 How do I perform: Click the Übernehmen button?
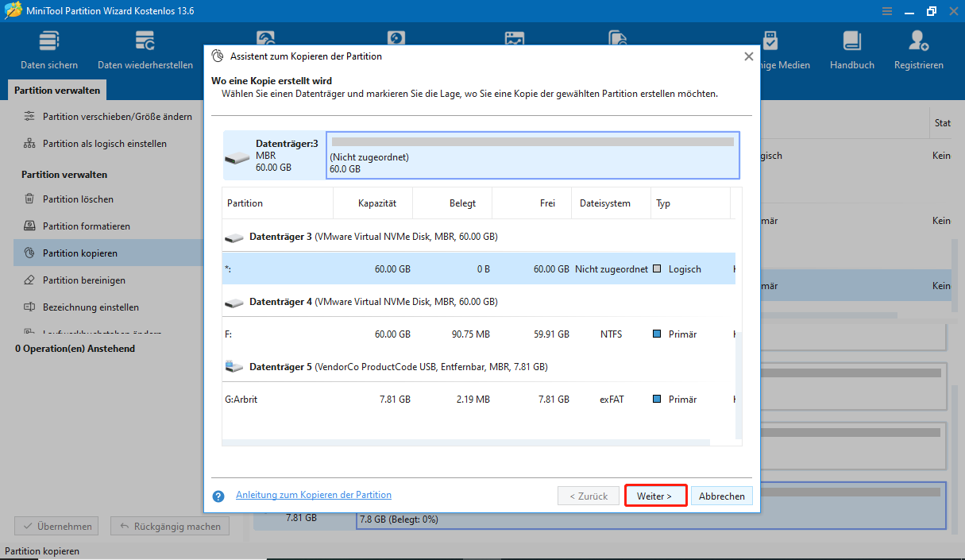tap(57, 527)
